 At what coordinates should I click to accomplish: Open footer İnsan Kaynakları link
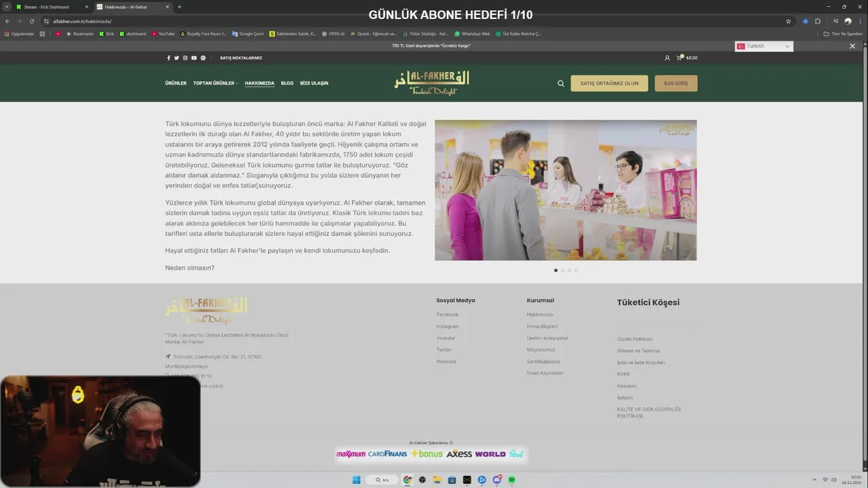coord(545,373)
